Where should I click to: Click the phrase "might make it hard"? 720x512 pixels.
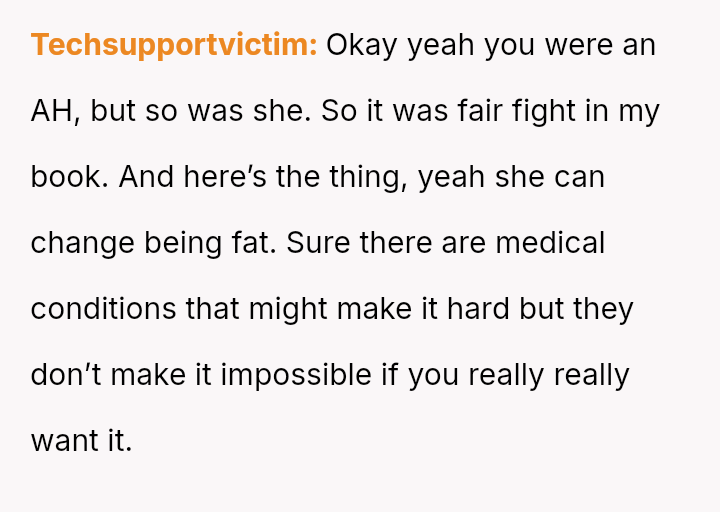coord(377,309)
